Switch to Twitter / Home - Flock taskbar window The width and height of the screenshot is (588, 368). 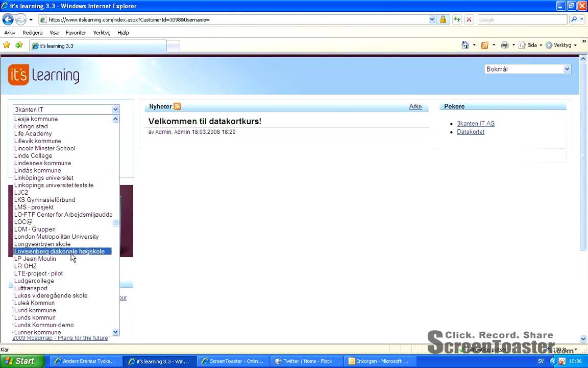coord(306,361)
